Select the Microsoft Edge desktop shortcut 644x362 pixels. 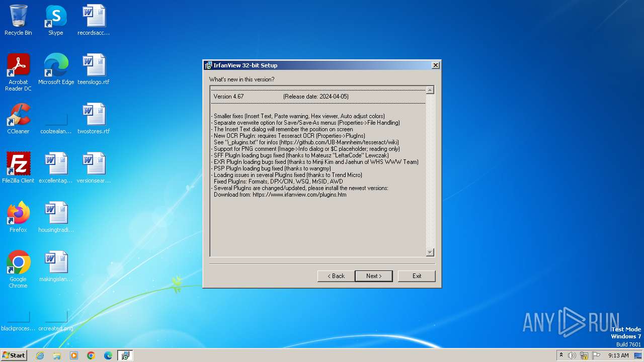(x=56, y=69)
